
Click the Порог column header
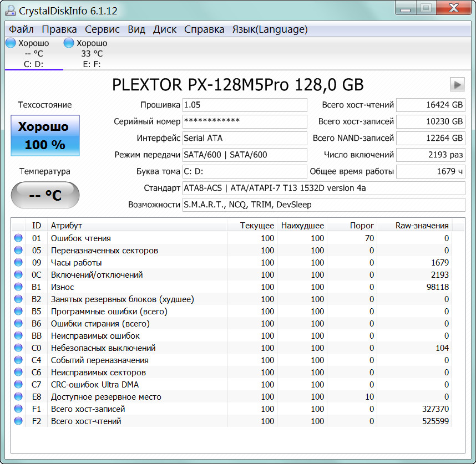[x=352, y=226]
